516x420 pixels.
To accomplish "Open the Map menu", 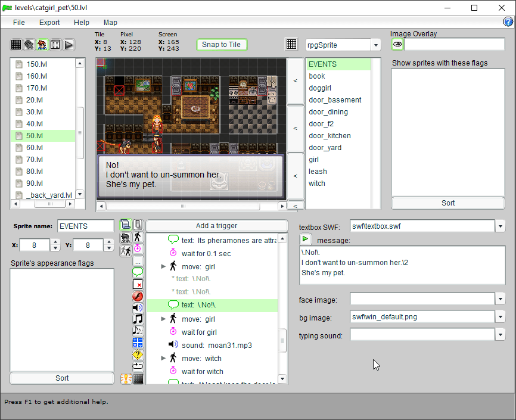I will click(x=110, y=22).
